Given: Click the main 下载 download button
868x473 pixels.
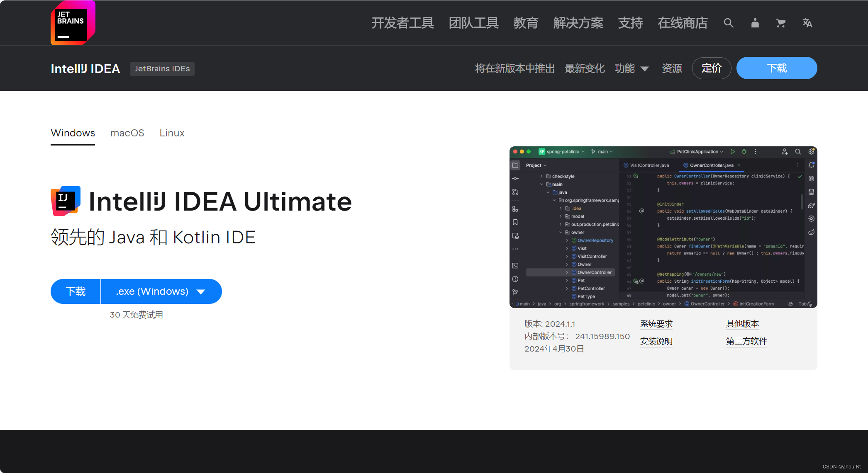Looking at the screenshot, I should (x=76, y=291).
